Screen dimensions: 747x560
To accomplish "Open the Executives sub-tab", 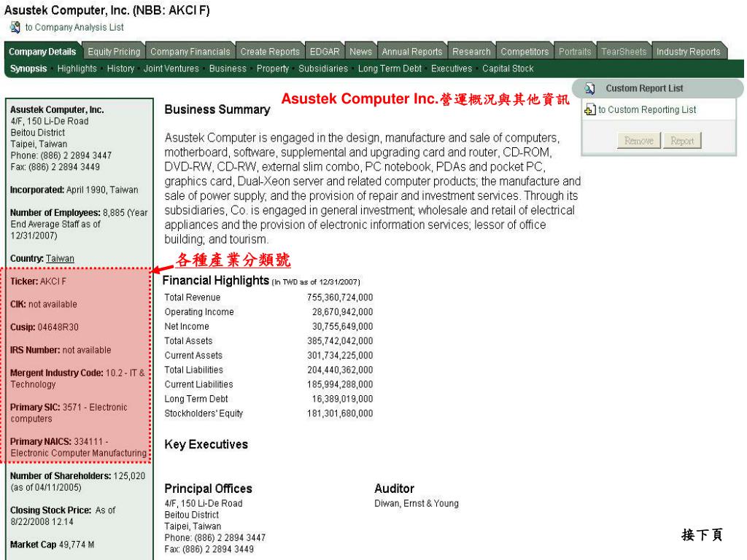I will tap(452, 69).
